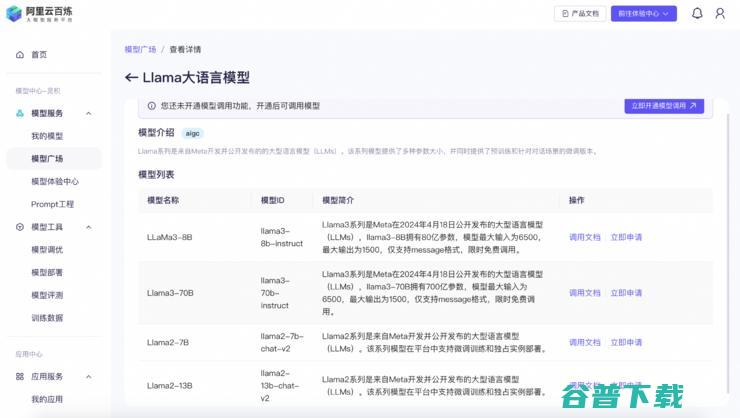Viewport: 740px width, 418px height.
Task: Open the user account icon
Action: click(720, 13)
